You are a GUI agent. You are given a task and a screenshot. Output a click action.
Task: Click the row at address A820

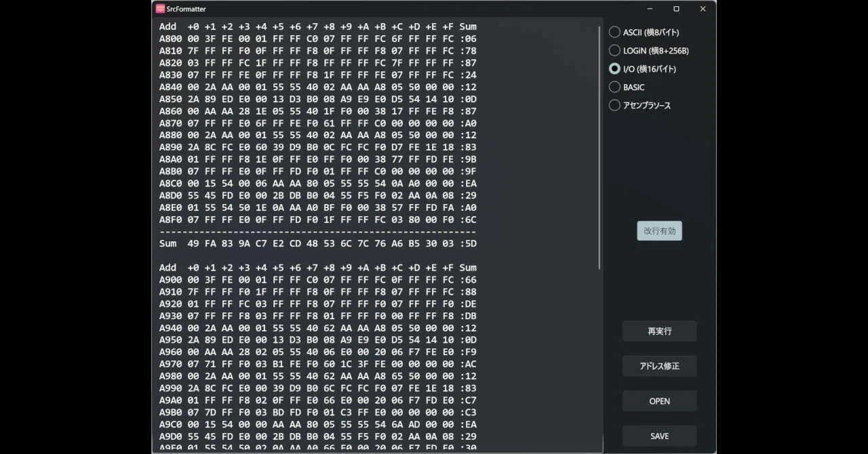coord(318,63)
